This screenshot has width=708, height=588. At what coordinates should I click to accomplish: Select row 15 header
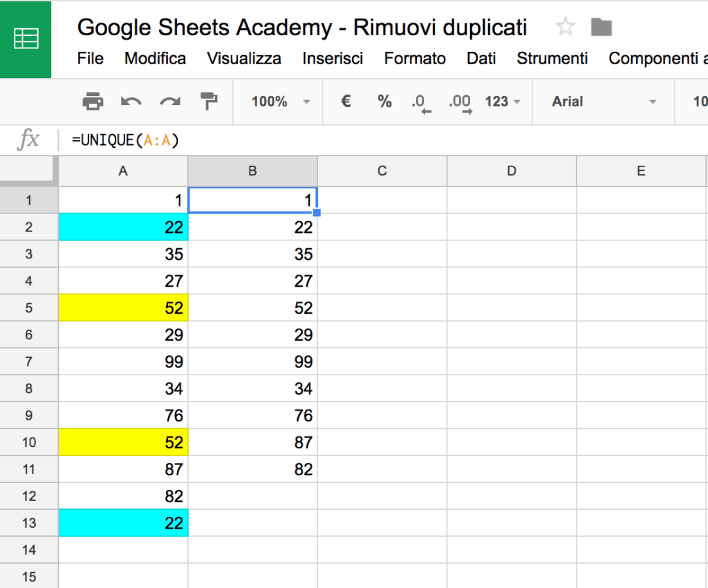pyautogui.click(x=29, y=576)
